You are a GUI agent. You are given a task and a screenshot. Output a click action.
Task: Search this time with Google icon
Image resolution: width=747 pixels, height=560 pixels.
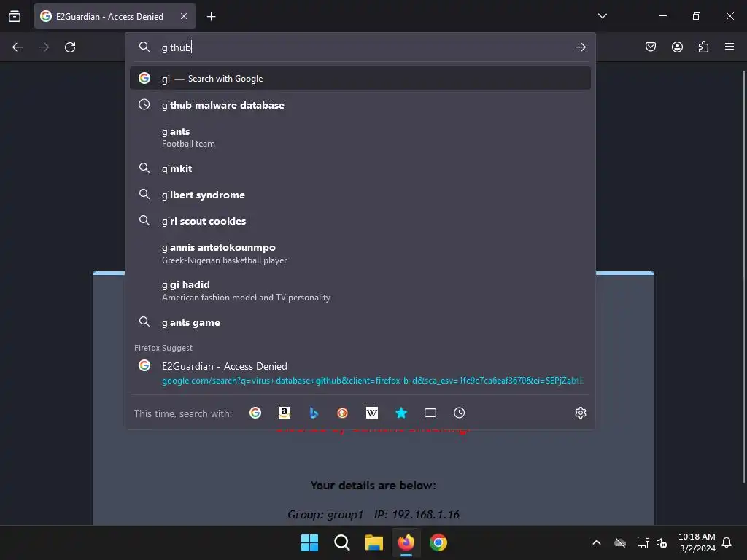click(255, 413)
